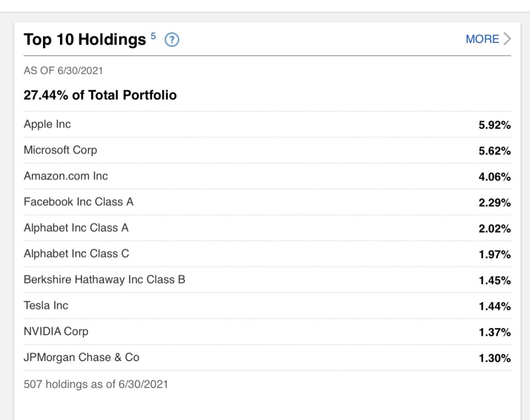Select Alphabet Inc Class A
Viewport: 530px width, 420px height.
(76, 228)
